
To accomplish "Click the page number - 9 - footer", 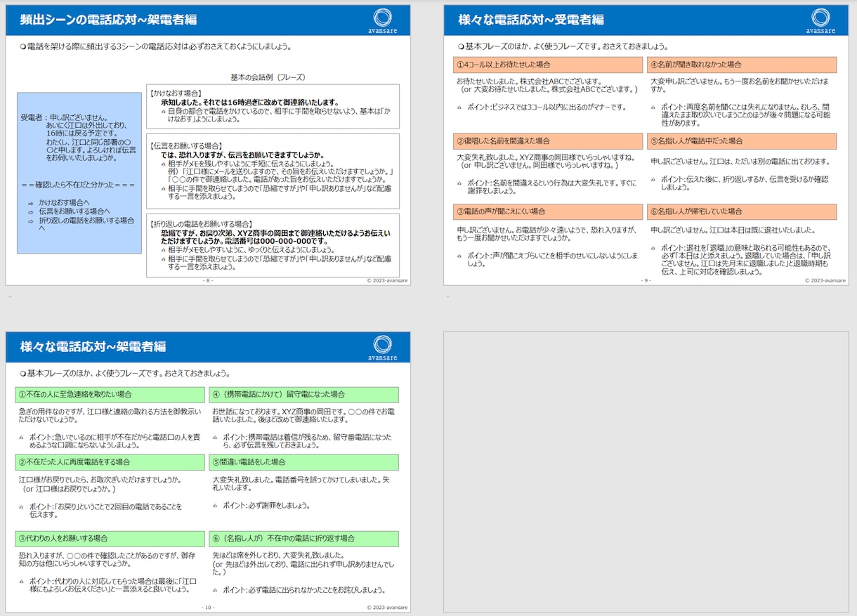I will [646, 280].
